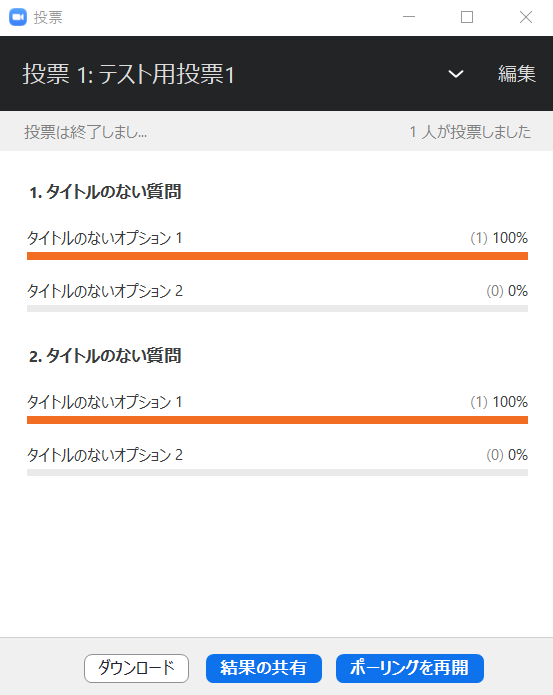The height and width of the screenshot is (695, 553).
Task: Click オプション 2 label under question 2
Action: [105, 455]
